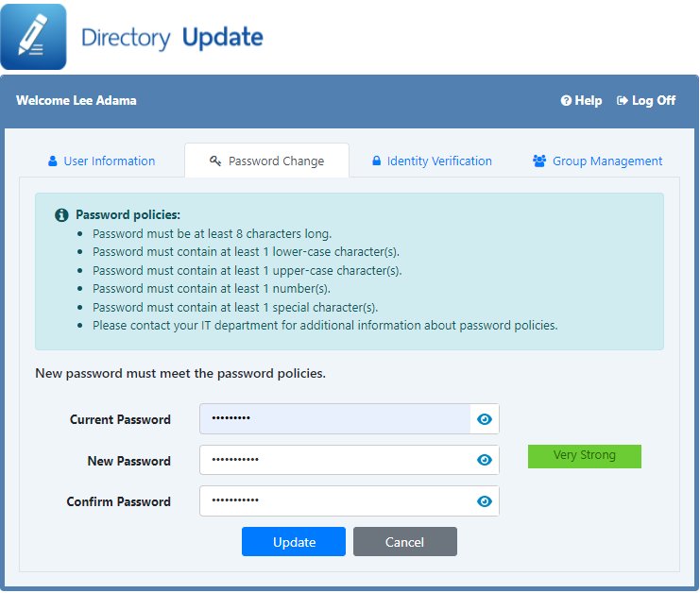Click the lower-case character policy line
700x593 pixels.
coord(246,252)
